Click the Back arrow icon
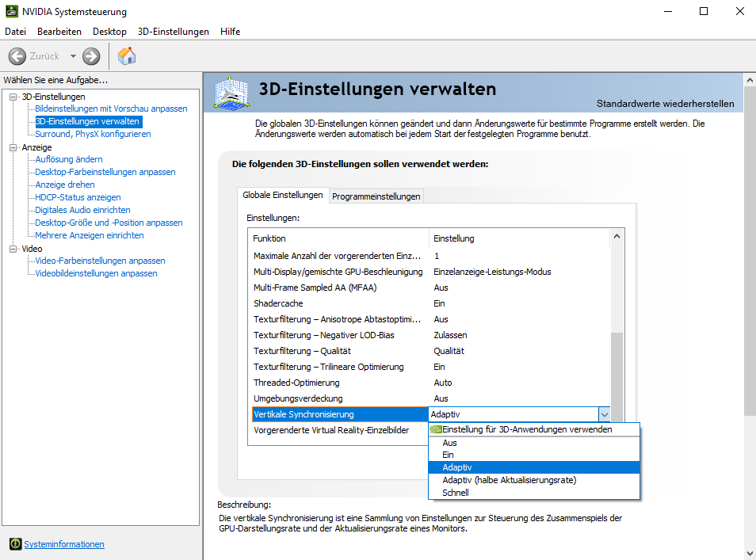This screenshot has height=560, width=756. coord(17,56)
